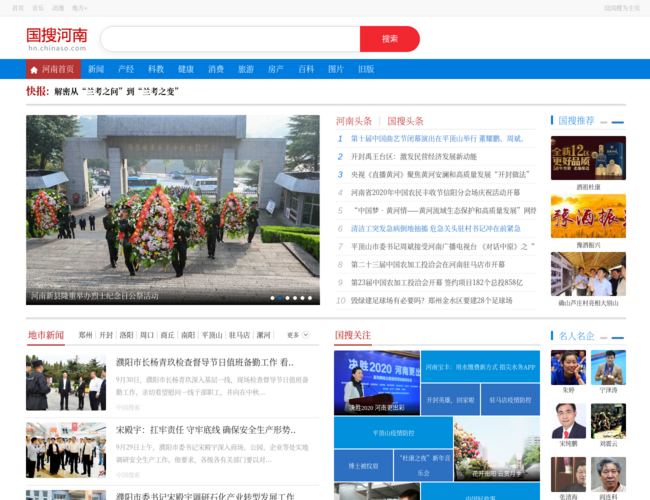This screenshot has height=500, width=650.
Task: Open the main carousel wreath ceremony image
Action: coord(173,210)
